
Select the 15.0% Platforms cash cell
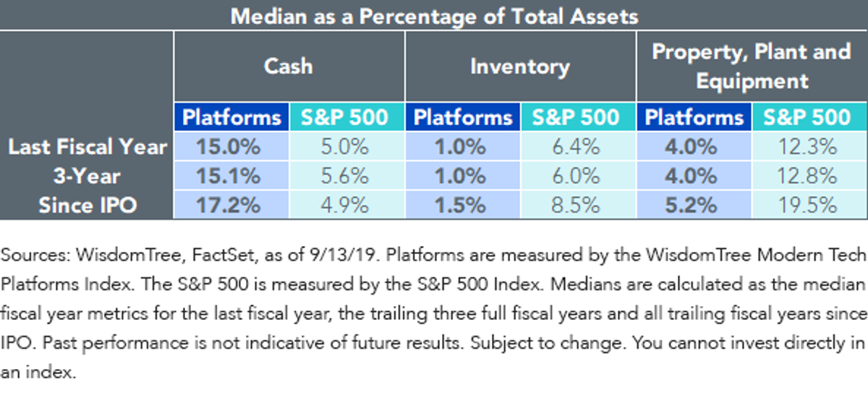(231, 147)
